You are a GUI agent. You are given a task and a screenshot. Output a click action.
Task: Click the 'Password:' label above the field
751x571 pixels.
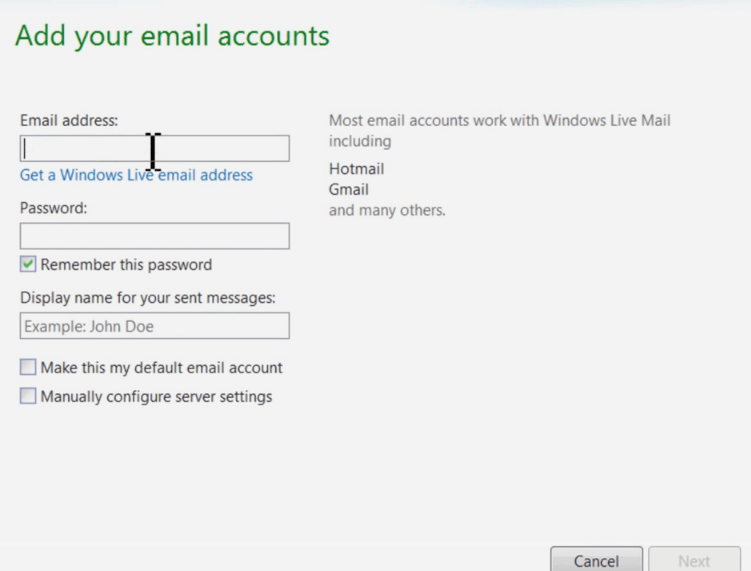tap(54, 208)
